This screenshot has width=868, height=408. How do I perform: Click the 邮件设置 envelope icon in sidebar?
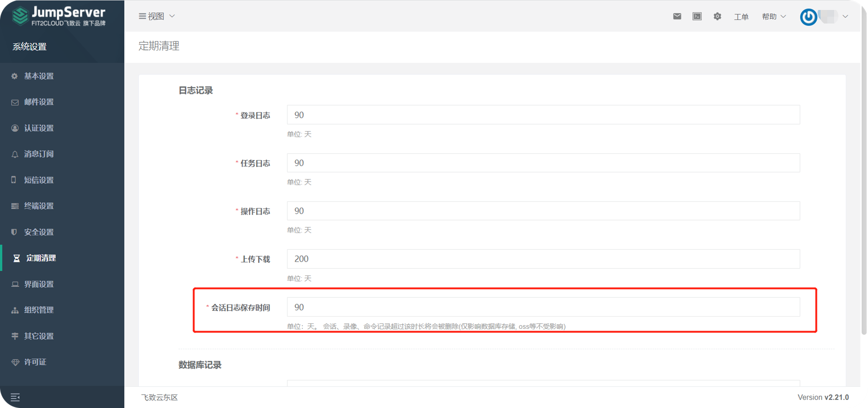(14, 102)
